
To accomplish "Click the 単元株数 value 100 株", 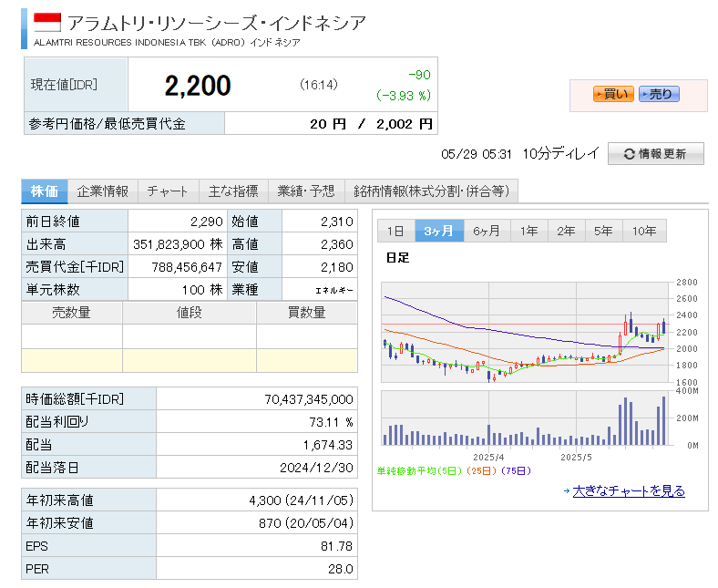I will (202, 290).
